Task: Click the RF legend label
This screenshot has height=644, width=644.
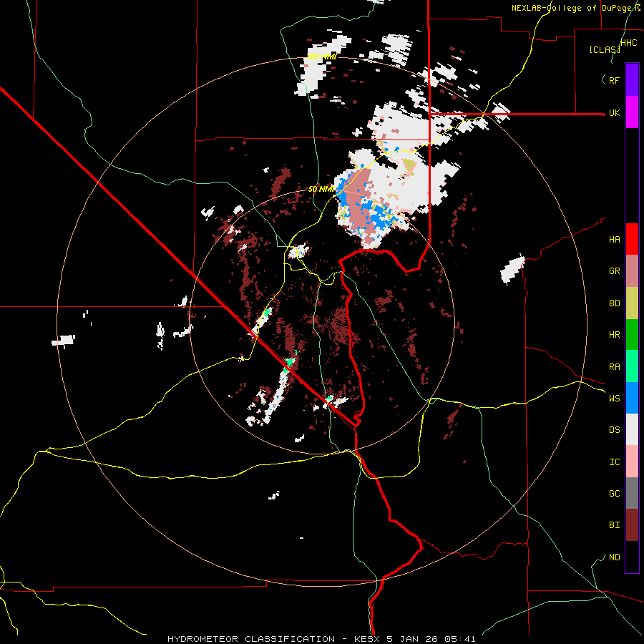Action: coord(614,80)
